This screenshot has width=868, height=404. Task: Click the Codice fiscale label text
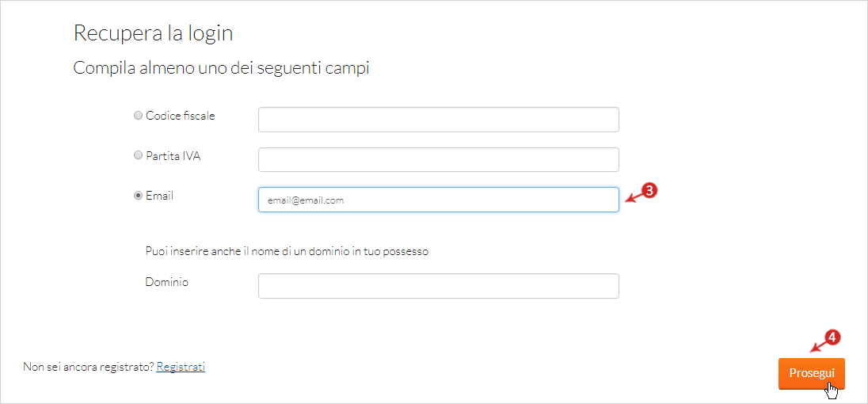181,116
